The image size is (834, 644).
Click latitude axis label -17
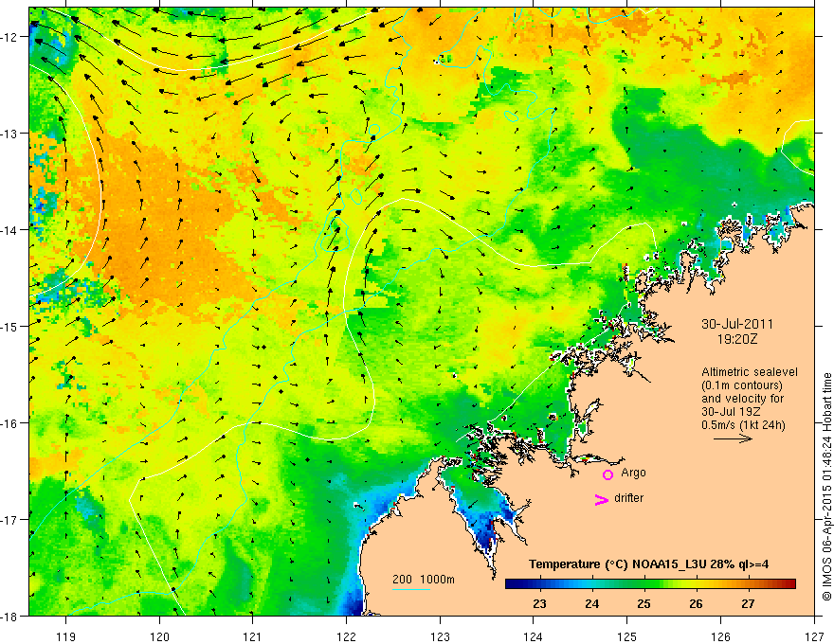(x=10, y=520)
